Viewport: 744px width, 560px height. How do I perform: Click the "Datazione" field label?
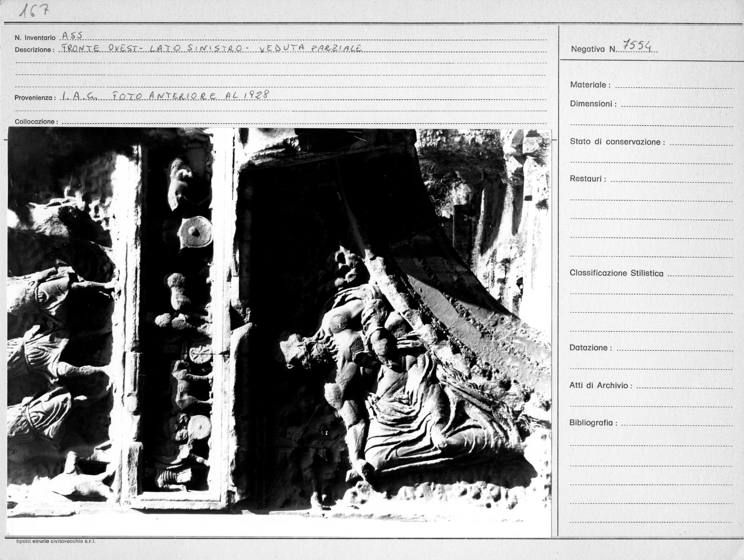pos(591,348)
